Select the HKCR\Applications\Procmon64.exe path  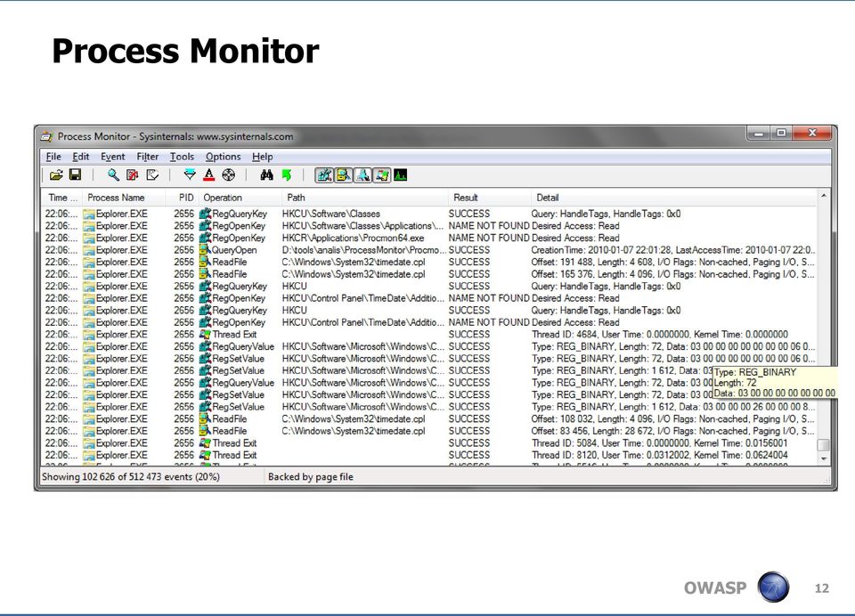353,238
